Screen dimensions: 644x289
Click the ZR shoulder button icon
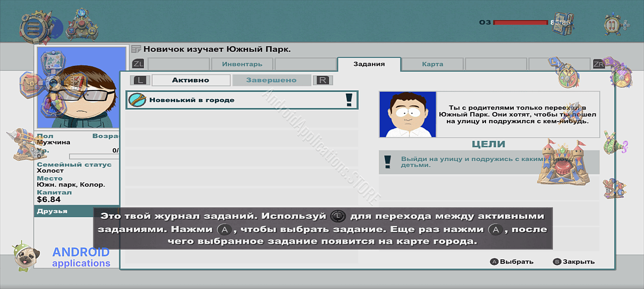pos(598,64)
